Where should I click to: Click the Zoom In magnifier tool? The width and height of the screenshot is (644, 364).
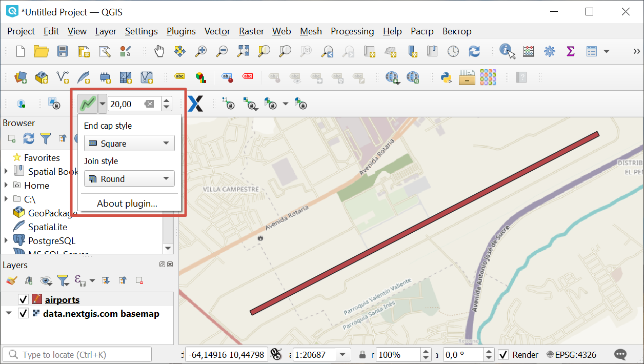click(201, 51)
